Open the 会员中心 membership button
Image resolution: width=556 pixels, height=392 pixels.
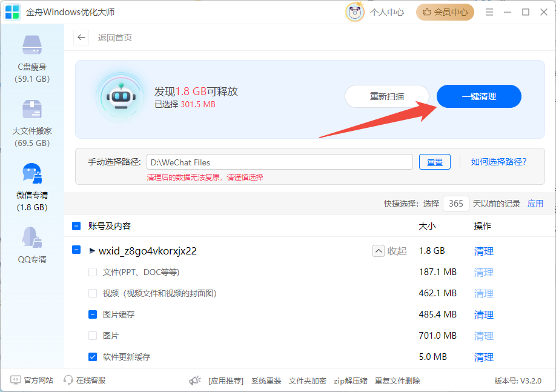coord(445,12)
